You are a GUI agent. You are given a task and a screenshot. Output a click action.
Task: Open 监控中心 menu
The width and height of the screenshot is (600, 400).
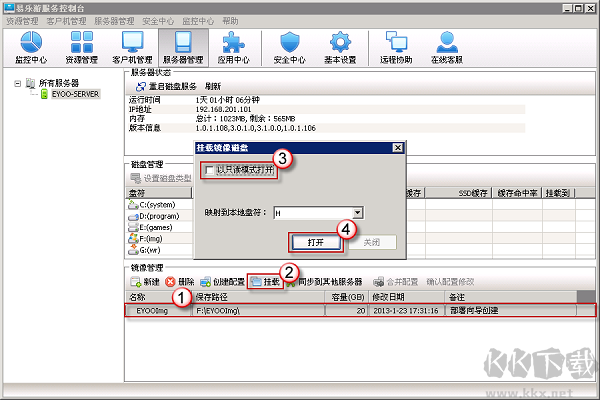click(x=198, y=21)
